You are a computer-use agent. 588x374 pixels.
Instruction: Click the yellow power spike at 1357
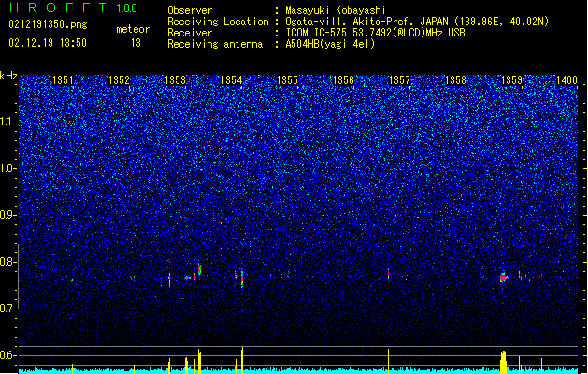pos(388,361)
